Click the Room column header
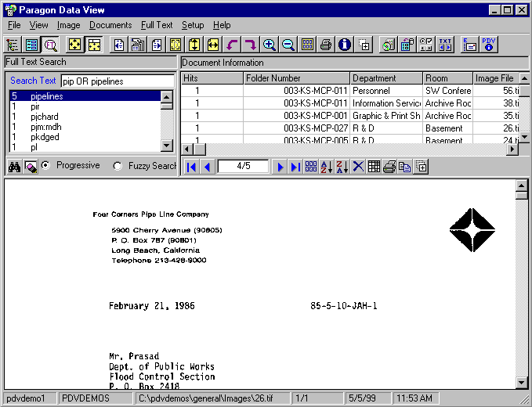This screenshot has height=407, width=532. (x=448, y=78)
